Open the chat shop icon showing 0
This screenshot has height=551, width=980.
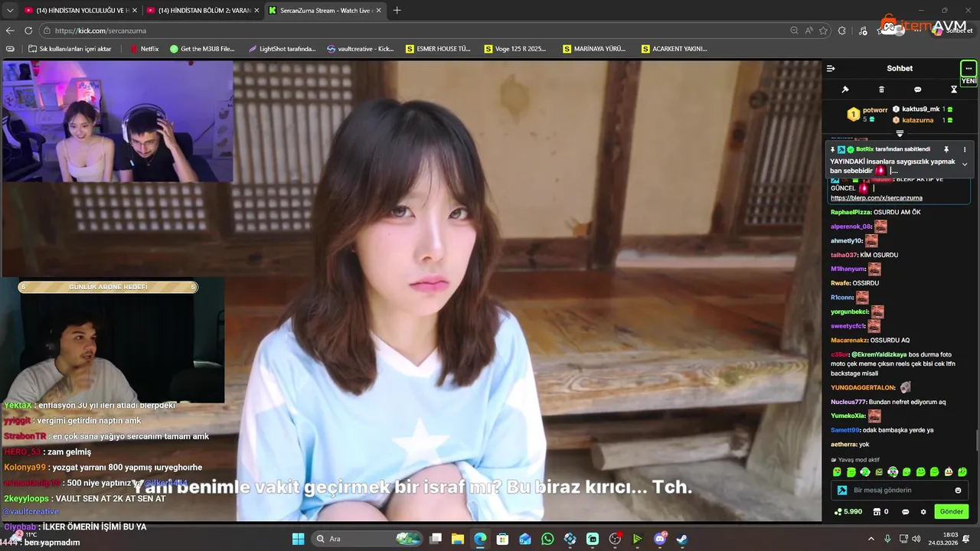[881, 511]
